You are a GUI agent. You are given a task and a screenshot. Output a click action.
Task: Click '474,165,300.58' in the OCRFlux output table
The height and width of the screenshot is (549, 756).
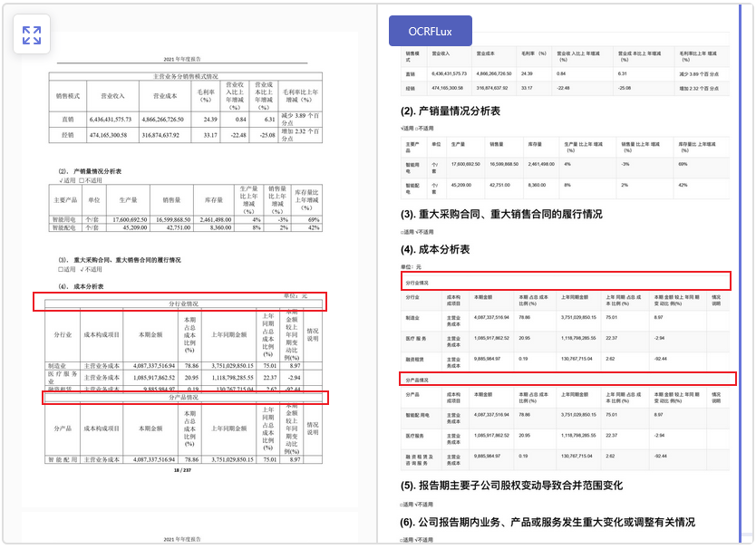click(x=448, y=88)
